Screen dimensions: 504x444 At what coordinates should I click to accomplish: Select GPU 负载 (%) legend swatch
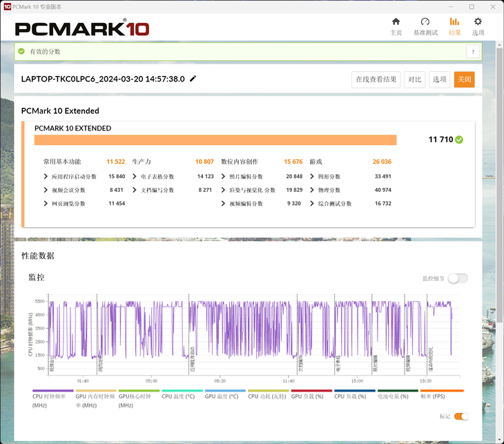311,391
